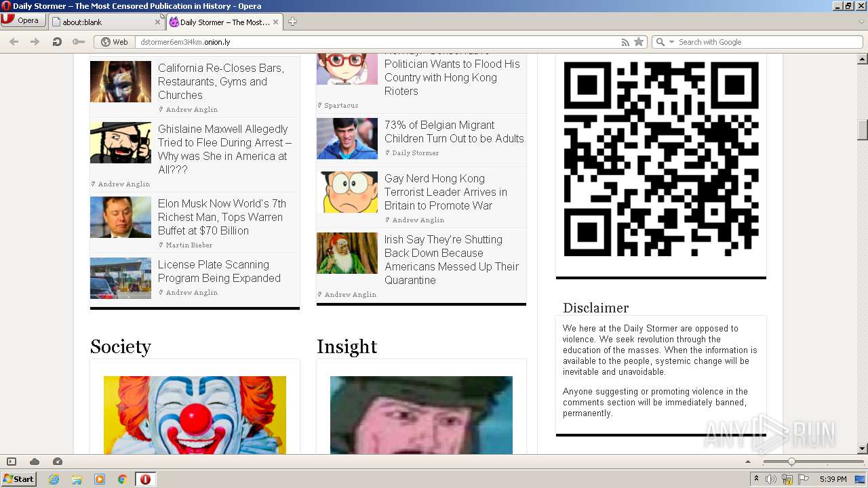The image size is (868, 488).
Task: Open the Belgian Migrant Children article
Action: pyautogui.click(x=454, y=131)
